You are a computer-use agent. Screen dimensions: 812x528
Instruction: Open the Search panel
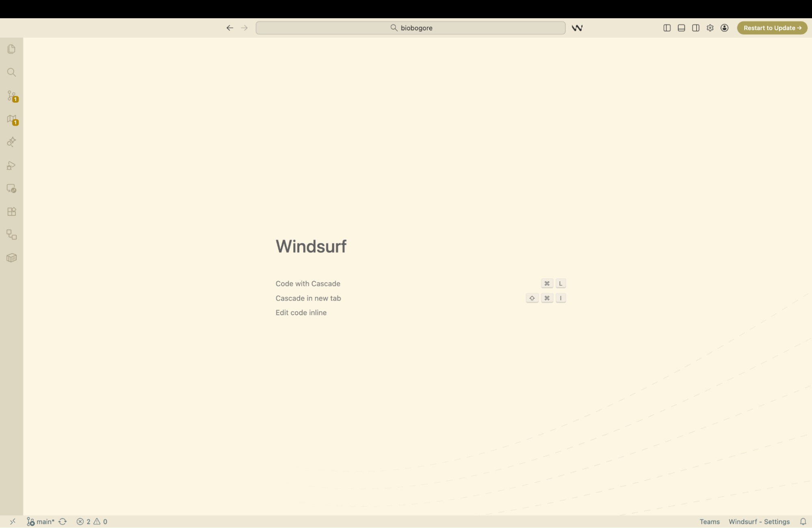coord(11,72)
